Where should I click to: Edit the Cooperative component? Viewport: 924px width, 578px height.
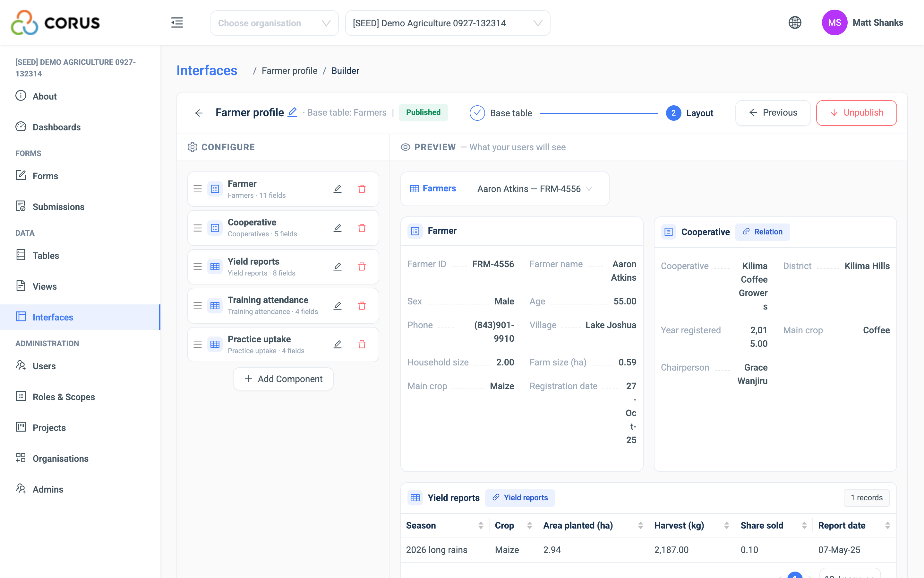pos(338,228)
